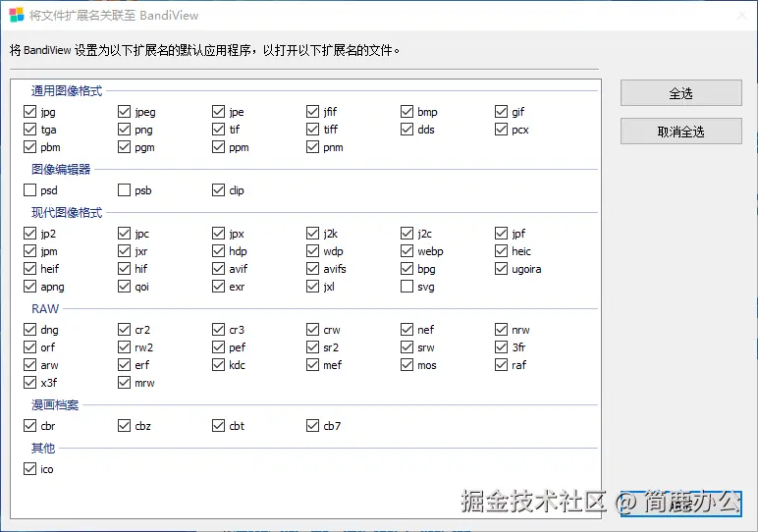Click the 全选 (Select All) button

click(680, 93)
